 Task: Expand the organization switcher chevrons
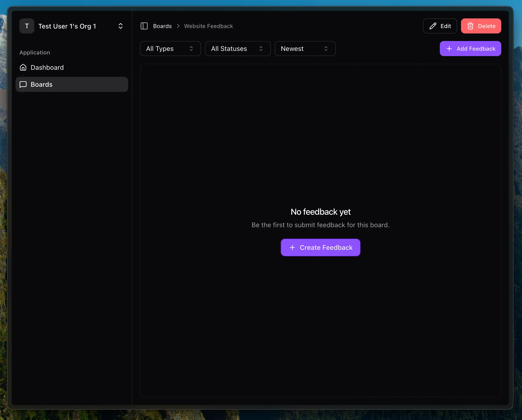tap(120, 26)
